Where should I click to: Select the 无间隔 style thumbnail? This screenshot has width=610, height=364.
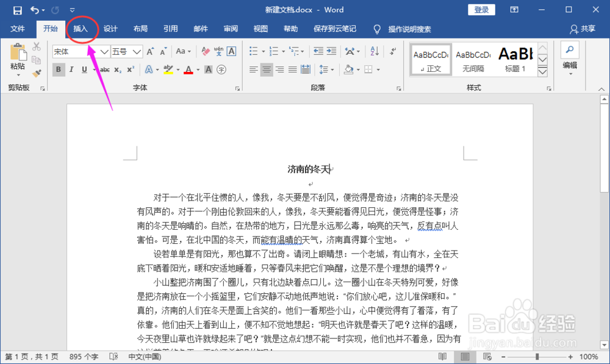[473, 60]
